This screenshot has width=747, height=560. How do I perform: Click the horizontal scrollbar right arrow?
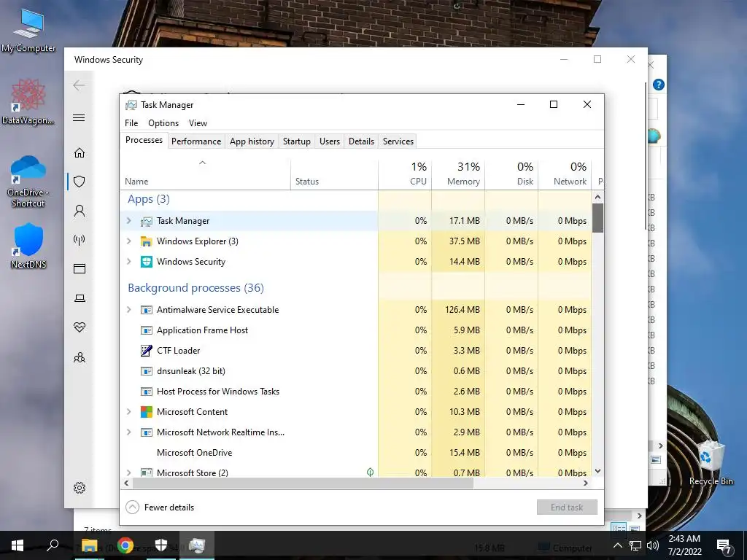click(586, 483)
